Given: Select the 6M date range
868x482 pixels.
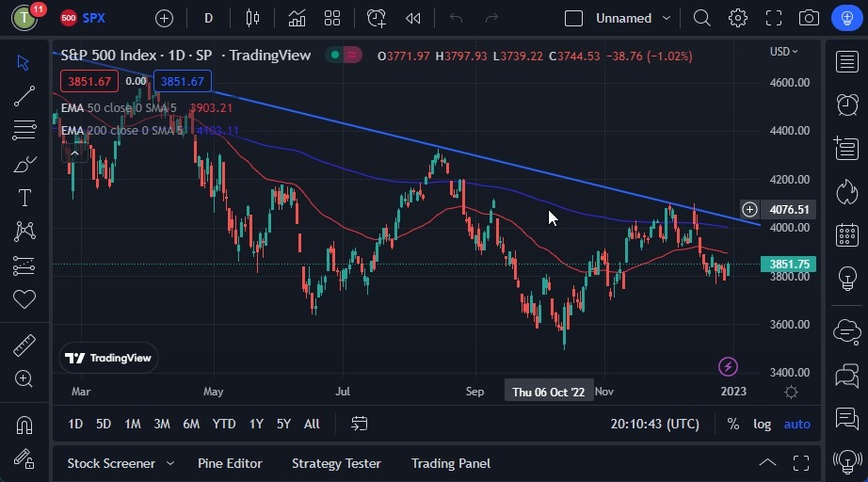Looking at the screenshot, I should 191,424.
